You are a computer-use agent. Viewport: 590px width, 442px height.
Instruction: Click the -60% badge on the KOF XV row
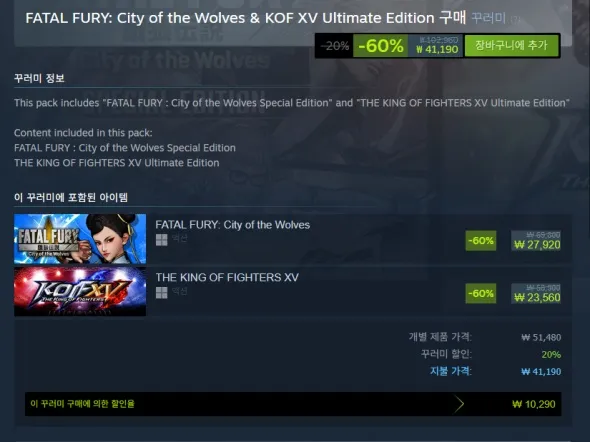(x=481, y=293)
